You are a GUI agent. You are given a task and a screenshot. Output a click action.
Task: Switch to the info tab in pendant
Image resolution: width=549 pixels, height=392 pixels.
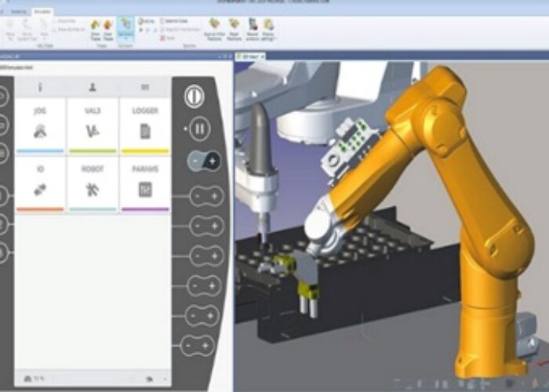[40, 87]
